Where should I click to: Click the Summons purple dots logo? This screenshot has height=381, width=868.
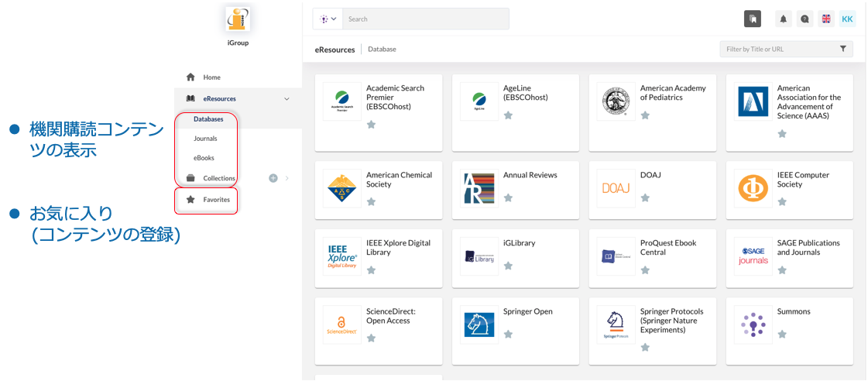click(x=753, y=324)
